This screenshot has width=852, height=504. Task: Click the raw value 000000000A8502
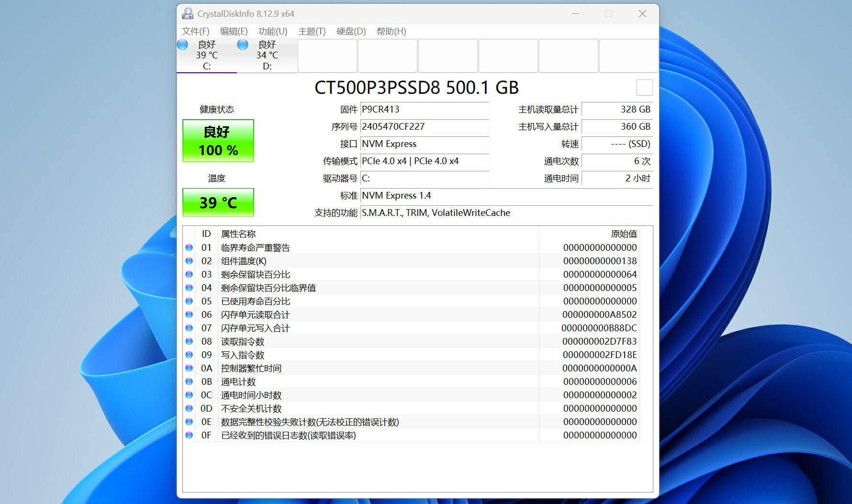coord(600,314)
